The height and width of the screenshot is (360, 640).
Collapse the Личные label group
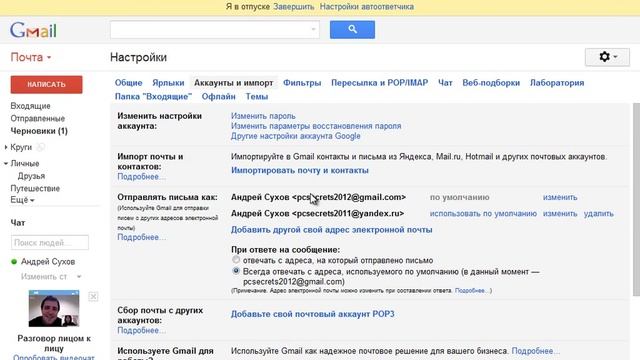[6, 163]
